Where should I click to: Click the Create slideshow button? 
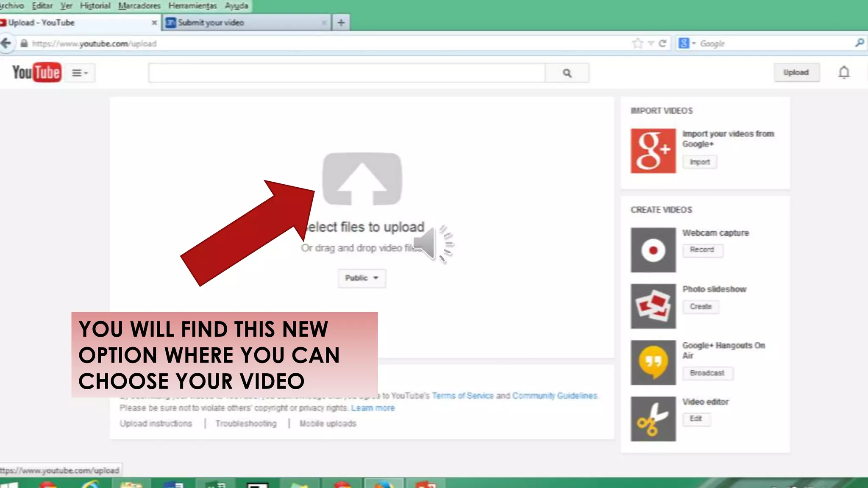pyautogui.click(x=701, y=307)
